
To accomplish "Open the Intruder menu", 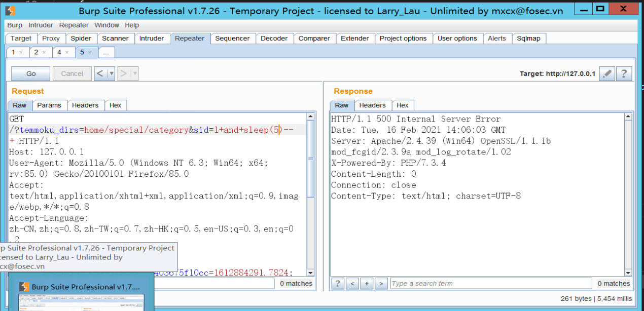I will 41,25.
